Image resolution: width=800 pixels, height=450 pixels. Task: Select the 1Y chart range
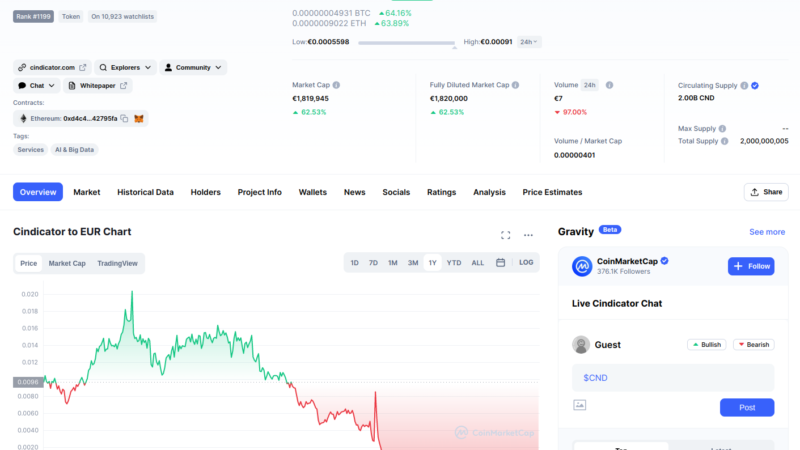coord(433,263)
